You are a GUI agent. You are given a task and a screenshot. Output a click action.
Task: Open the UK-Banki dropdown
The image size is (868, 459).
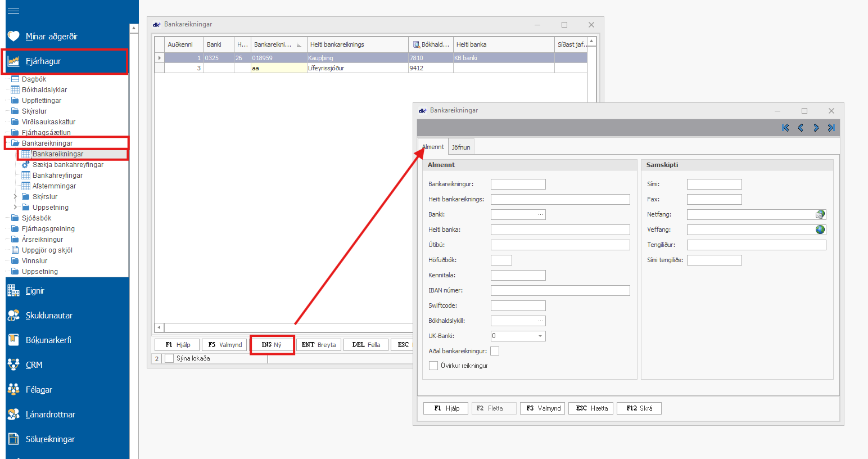click(x=540, y=336)
